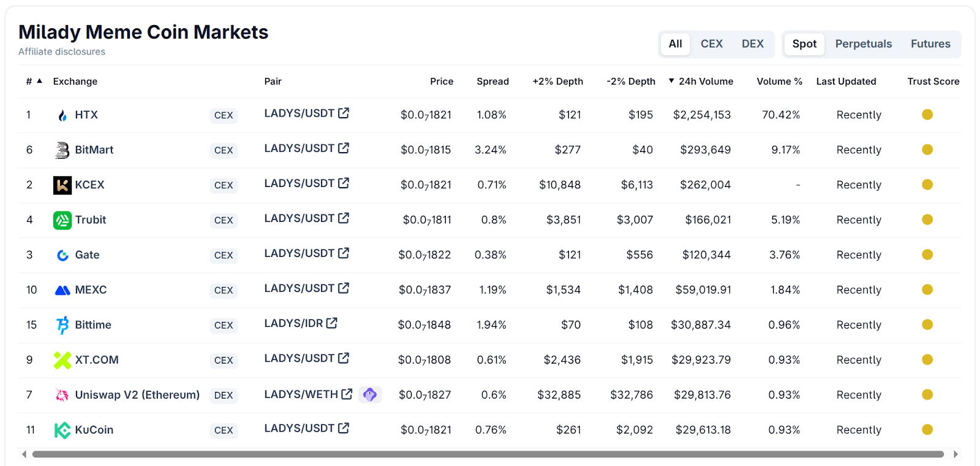This screenshot has height=466, width=980.
Task: Click the HTX exchange logo
Action: (62, 115)
